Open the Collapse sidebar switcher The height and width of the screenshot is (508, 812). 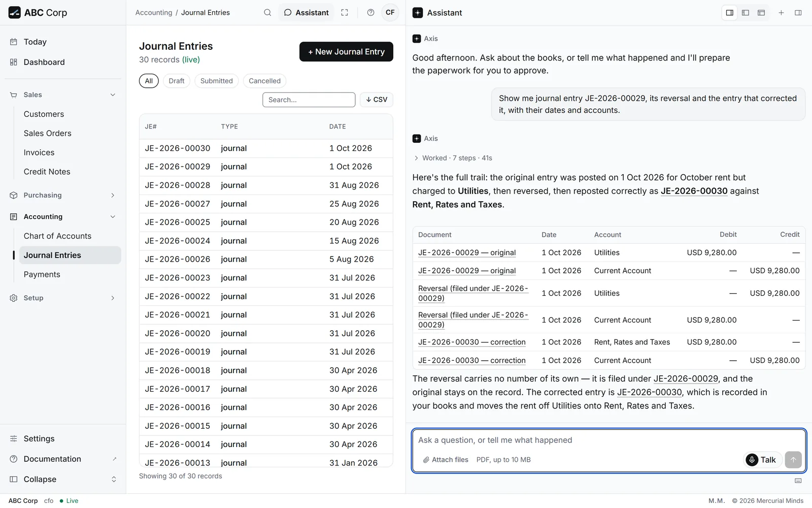63,479
